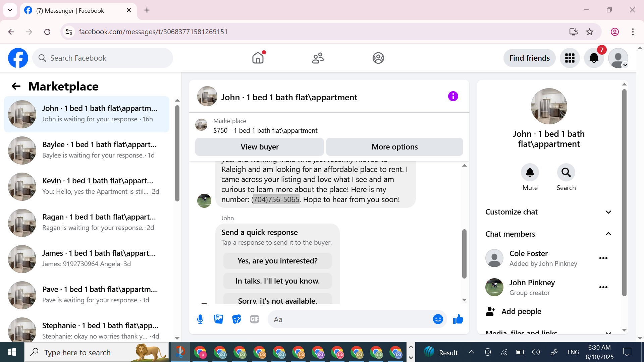Open options for Cole Foster member
Viewport: 644px width, 362px height.
[603, 258]
